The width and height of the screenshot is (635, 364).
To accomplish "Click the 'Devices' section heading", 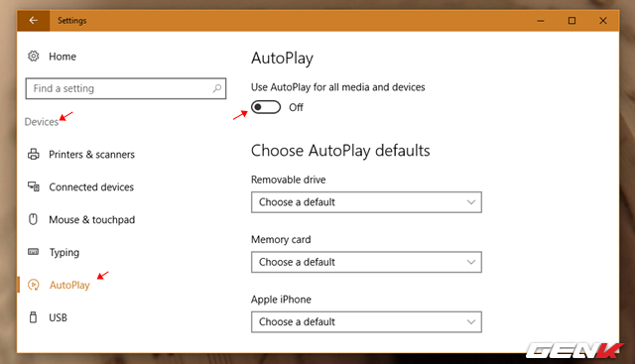I will [x=42, y=122].
